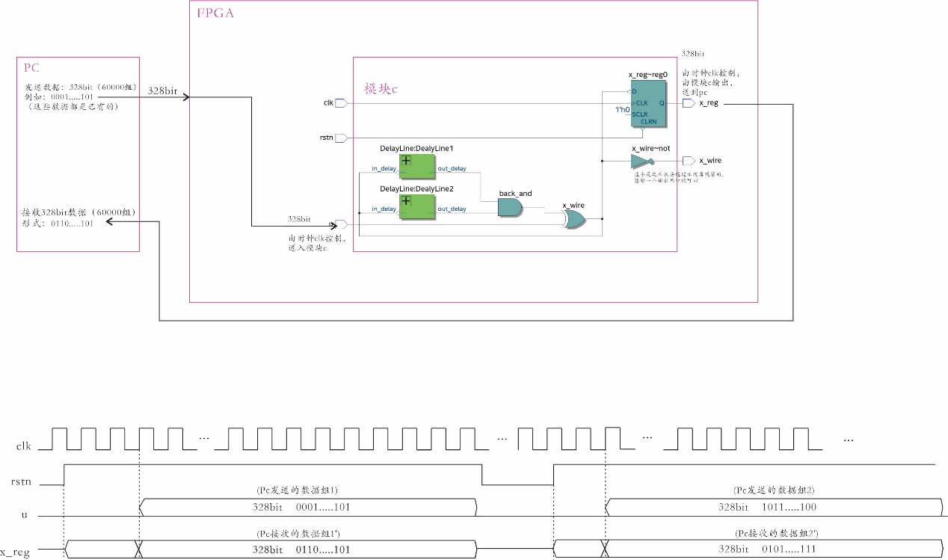948x560 pixels.
Task: Select the back_and AND gate
Action: [x=512, y=207]
